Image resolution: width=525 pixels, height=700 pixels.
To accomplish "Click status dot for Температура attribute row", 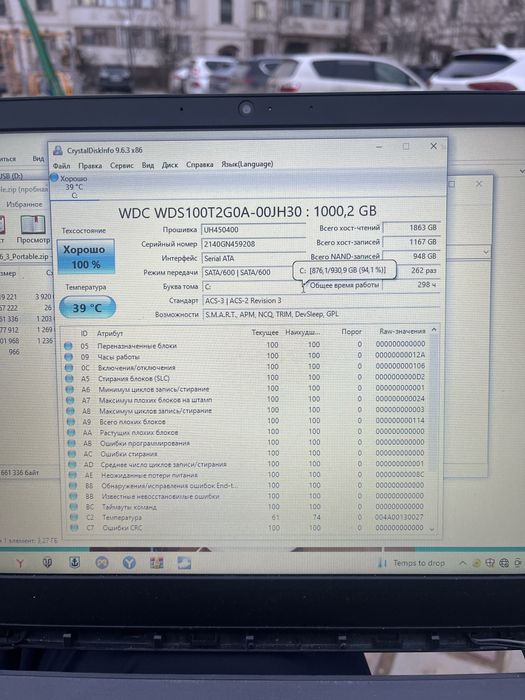I will tap(74, 517).
